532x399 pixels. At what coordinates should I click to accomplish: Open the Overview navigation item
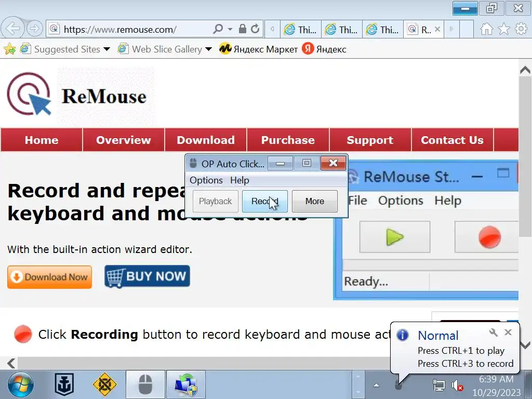tap(124, 140)
